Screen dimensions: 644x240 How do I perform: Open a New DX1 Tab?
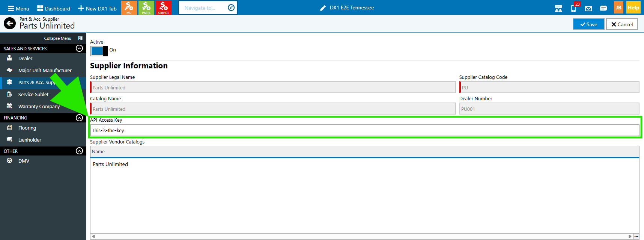pyautogui.click(x=97, y=8)
